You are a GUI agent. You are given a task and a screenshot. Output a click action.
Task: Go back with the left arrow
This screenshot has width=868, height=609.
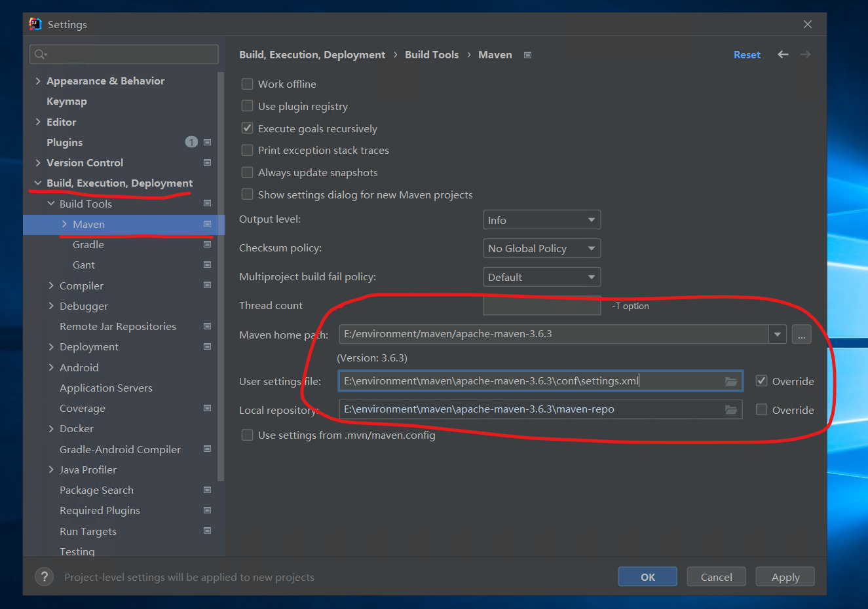point(783,54)
